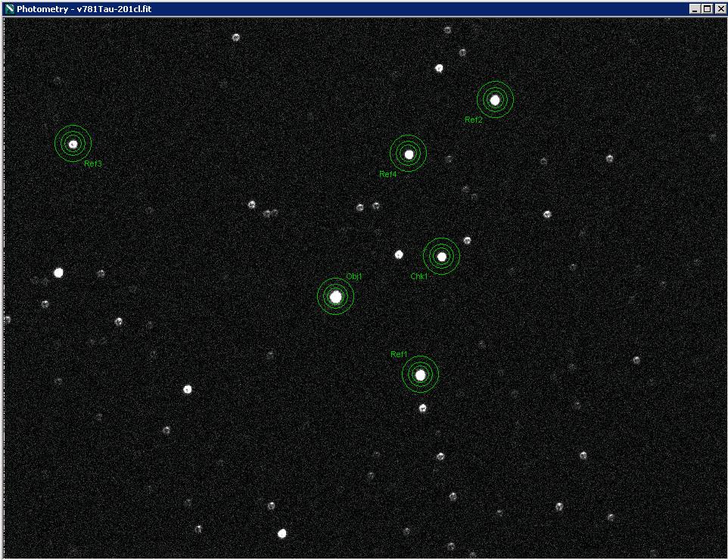The width and height of the screenshot is (728, 560).
Task: Open the Photometry window system menu icon
Action: pos(10,9)
